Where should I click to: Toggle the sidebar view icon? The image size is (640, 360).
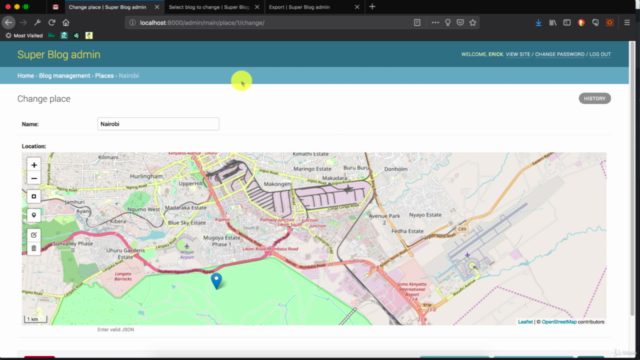pyautogui.click(x=567, y=23)
